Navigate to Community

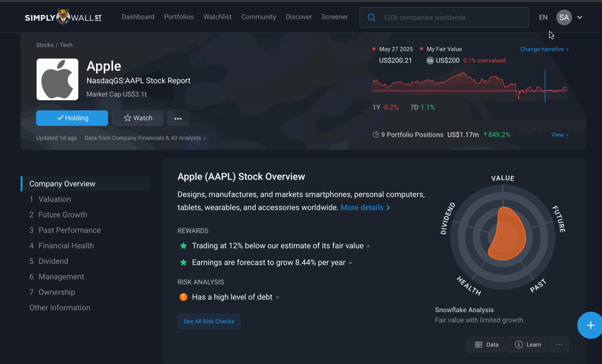point(259,17)
